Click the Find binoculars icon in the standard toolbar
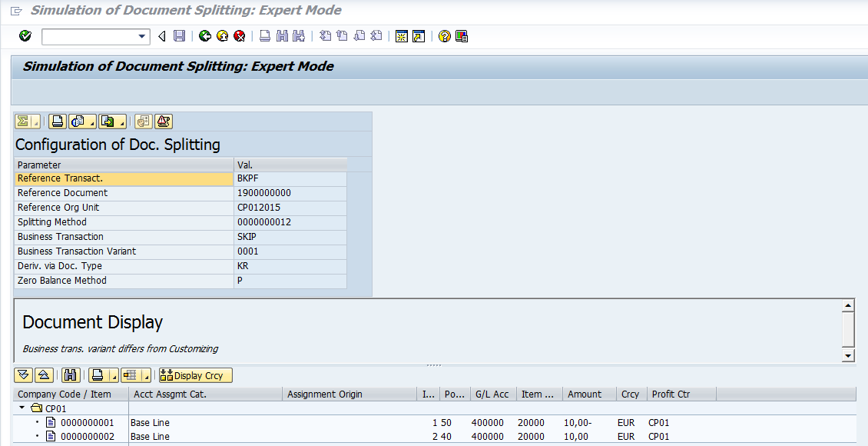This screenshot has height=446, width=868. coord(283,36)
